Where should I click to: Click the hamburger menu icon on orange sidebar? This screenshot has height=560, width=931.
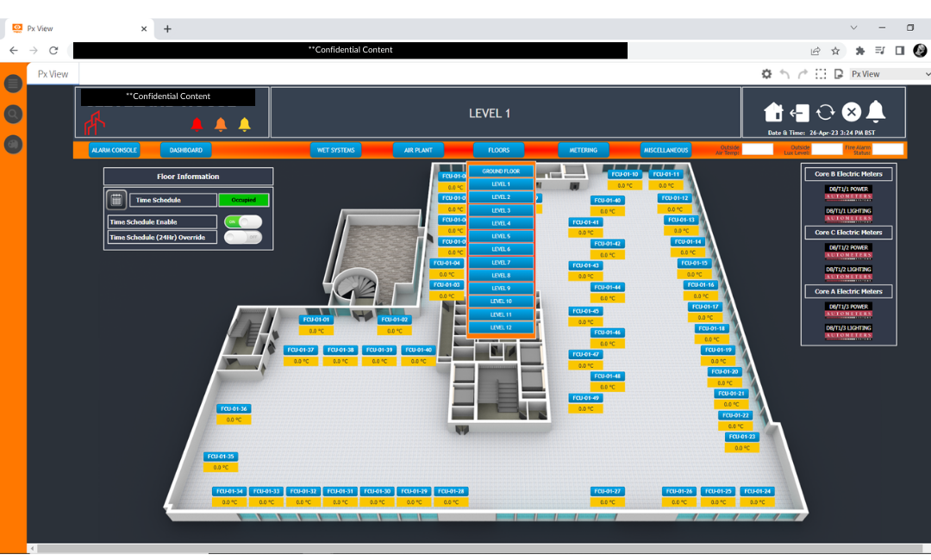point(12,84)
